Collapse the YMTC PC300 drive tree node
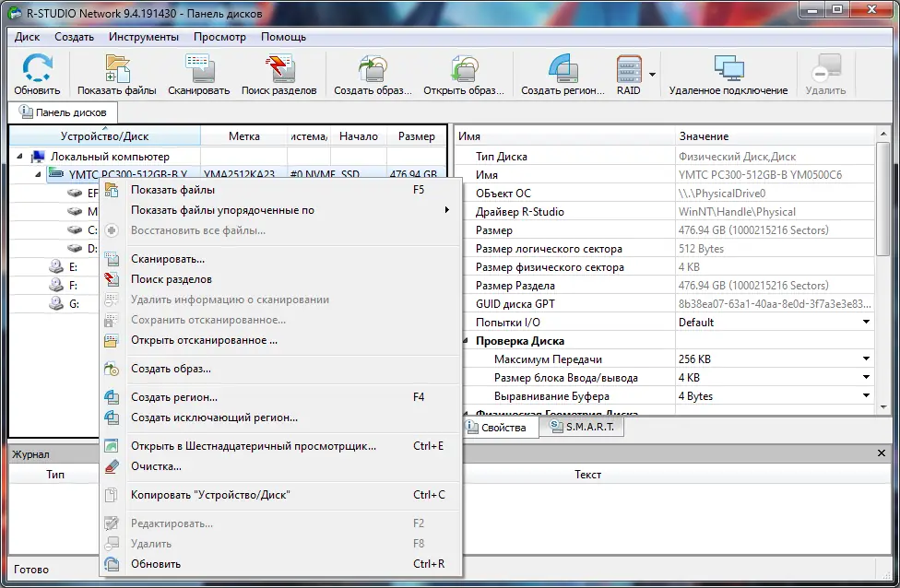 point(38,174)
